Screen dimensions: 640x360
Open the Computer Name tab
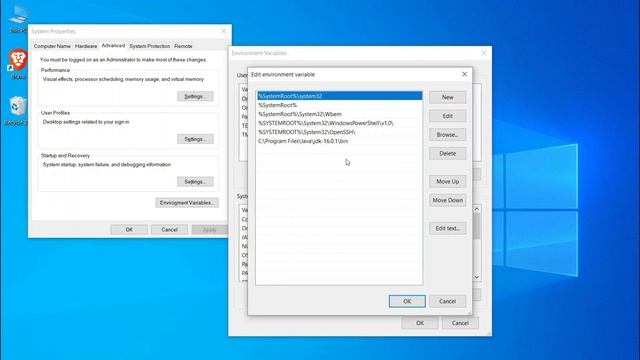(x=52, y=46)
